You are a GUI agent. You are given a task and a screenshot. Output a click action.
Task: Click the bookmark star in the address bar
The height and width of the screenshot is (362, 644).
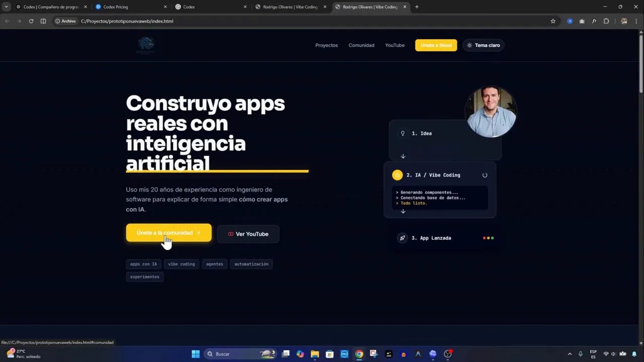553,21
